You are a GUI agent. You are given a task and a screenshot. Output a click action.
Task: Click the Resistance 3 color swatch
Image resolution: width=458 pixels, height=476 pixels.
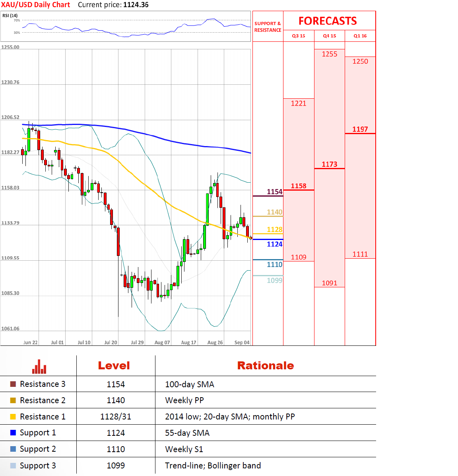(x=13, y=384)
